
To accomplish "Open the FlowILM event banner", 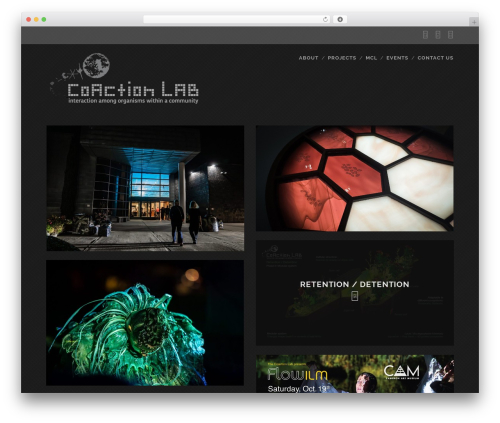I will (x=355, y=374).
